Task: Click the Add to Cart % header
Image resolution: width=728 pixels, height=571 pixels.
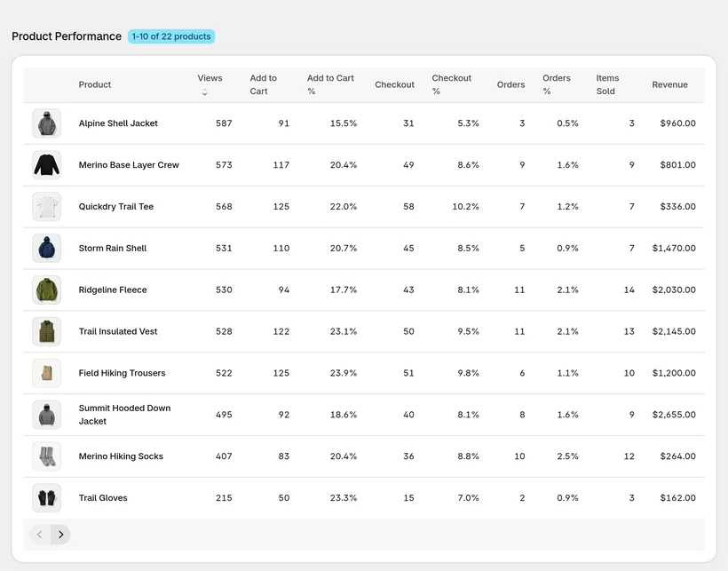Action: coord(330,84)
